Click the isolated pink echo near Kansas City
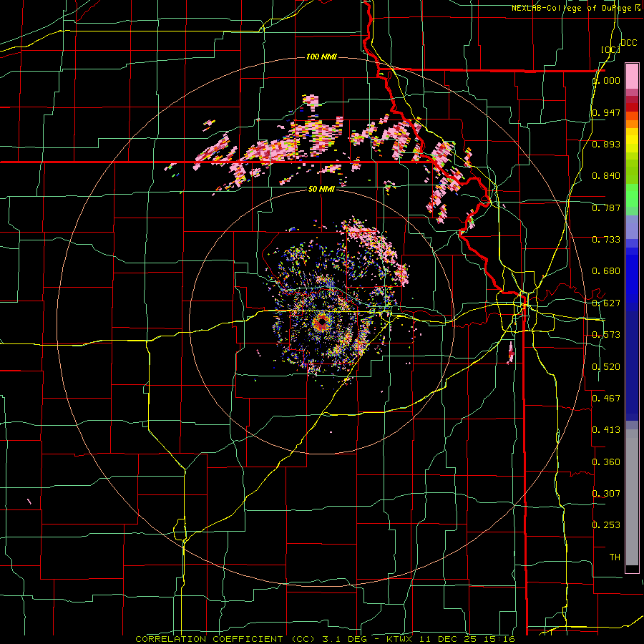644x644 pixels. pos(510,353)
